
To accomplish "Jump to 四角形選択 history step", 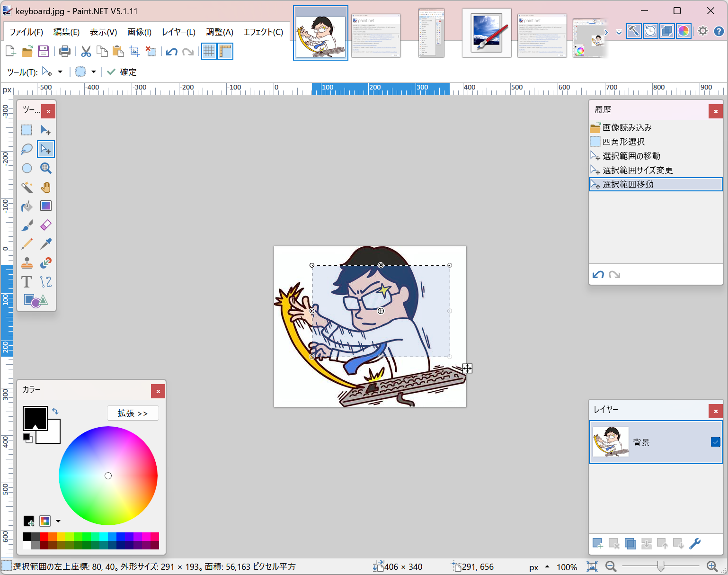I will click(x=656, y=142).
